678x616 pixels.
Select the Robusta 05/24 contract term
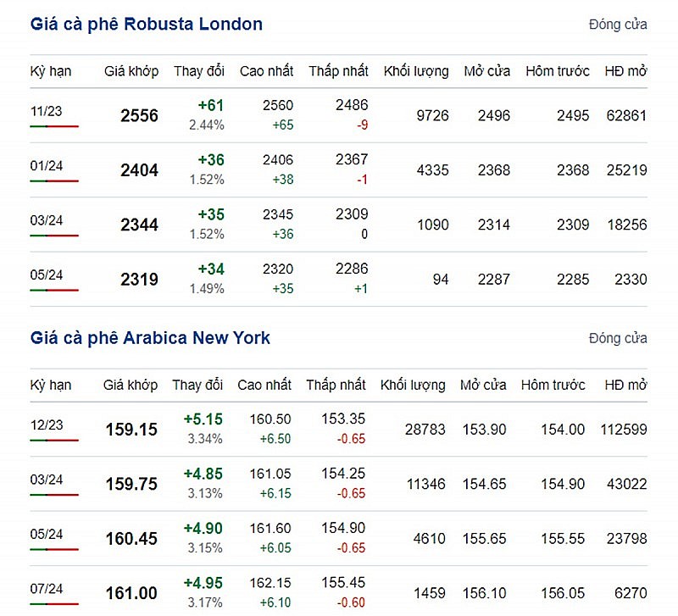tap(47, 275)
